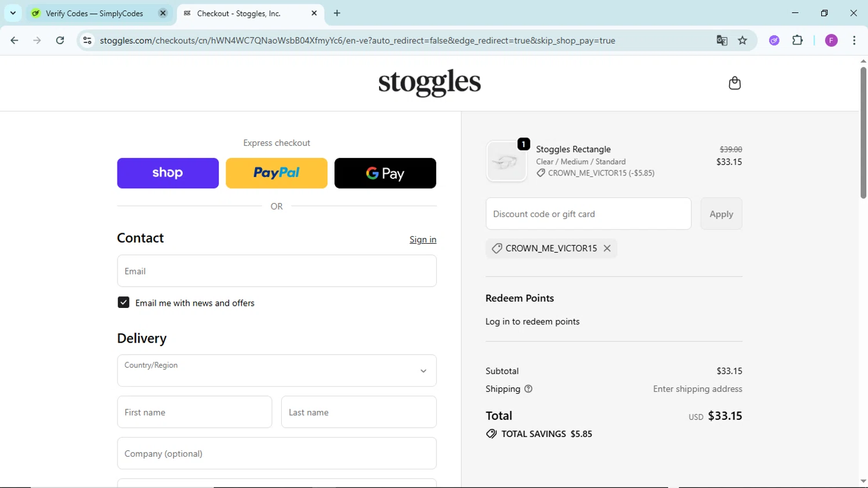Switch to Checkout - Stoggles, Inc. tab
Viewport: 868px width, 488px height.
tap(250, 13)
